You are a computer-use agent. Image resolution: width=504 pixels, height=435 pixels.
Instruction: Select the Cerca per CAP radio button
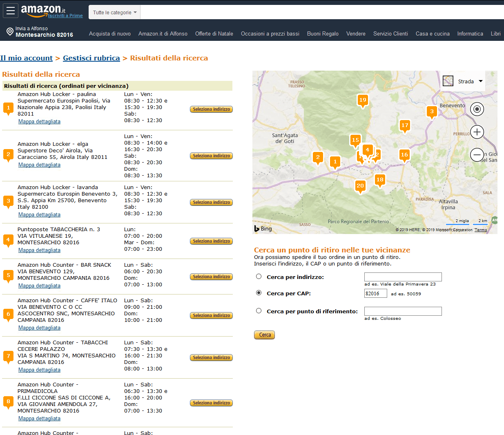point(259,293)
